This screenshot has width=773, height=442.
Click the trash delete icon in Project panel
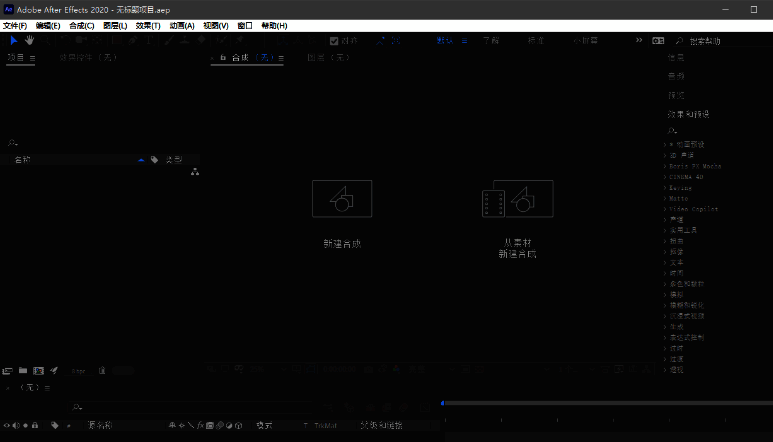coord(102,371)
